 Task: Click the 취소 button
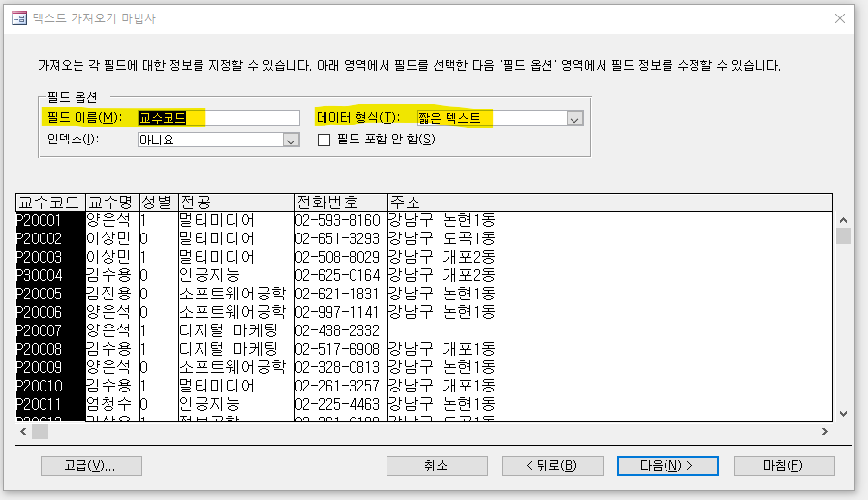point(437,466)
